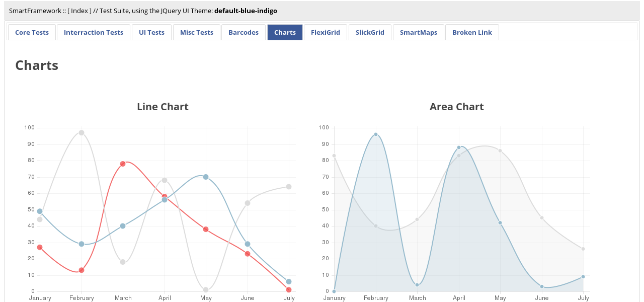The image size is (644, 302).
Task: Select the SmartMaps tab
Action: tap(419, 32)
